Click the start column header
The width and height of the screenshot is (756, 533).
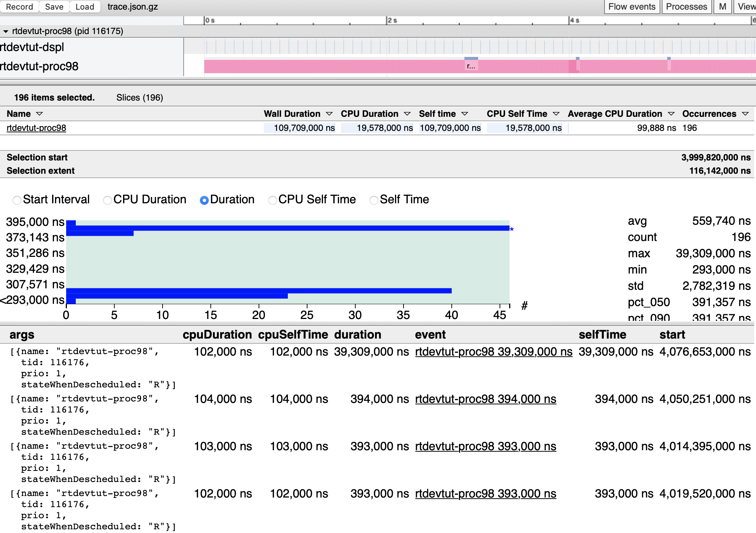(672, 335)
